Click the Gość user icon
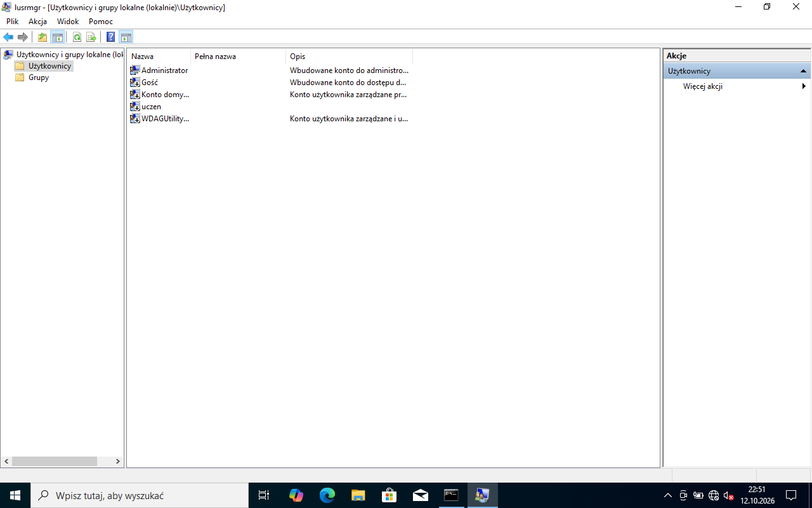The width and height of the screenshot is (812, 508). click(x=135, y=83)
